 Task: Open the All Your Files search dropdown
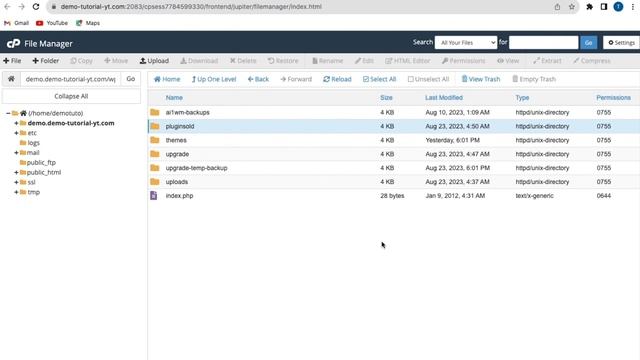tap(466, 42)
